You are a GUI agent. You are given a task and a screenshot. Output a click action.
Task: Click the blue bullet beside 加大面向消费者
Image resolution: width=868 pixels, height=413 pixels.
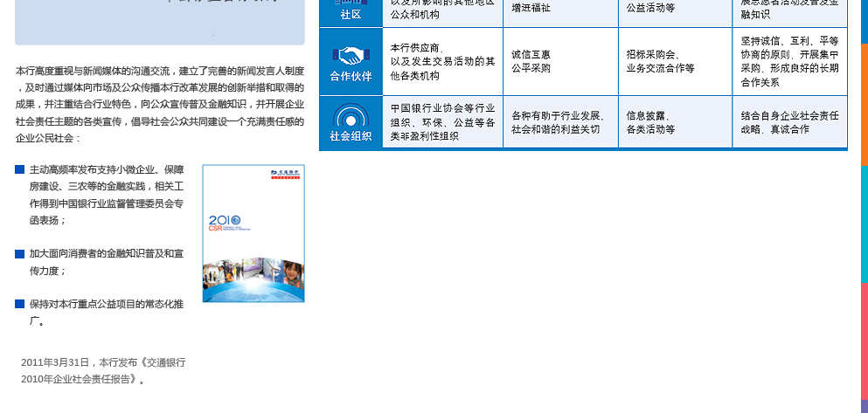click(19, 254)
